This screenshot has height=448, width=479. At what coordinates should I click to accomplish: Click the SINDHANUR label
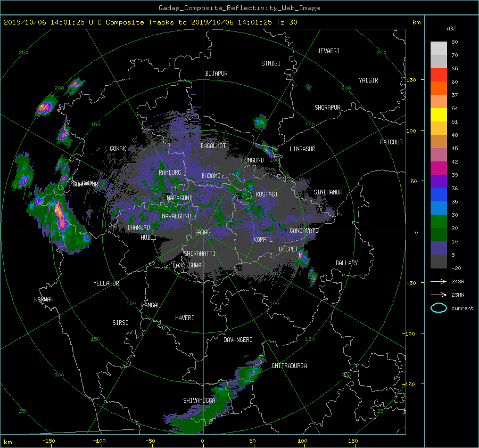328,192
